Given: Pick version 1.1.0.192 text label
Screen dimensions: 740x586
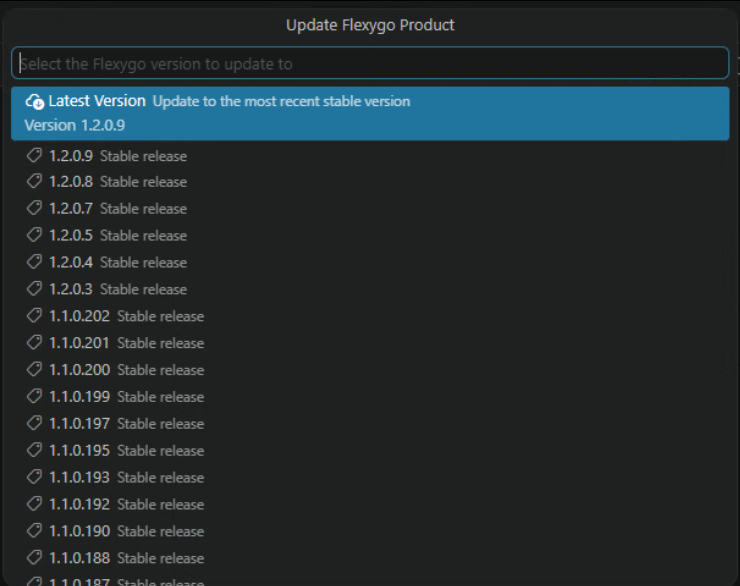Looking at the screenshot, I should (79, 504).
